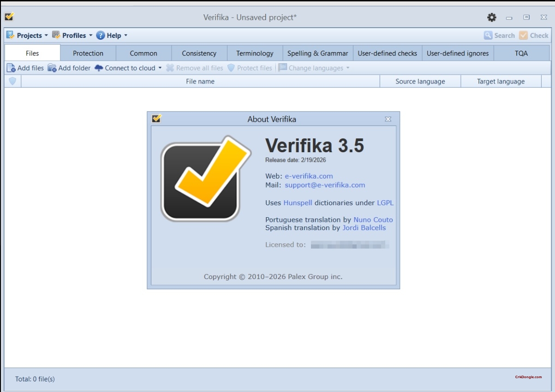
Task: Open settings via the gear icon
Action: pos(492,18)
